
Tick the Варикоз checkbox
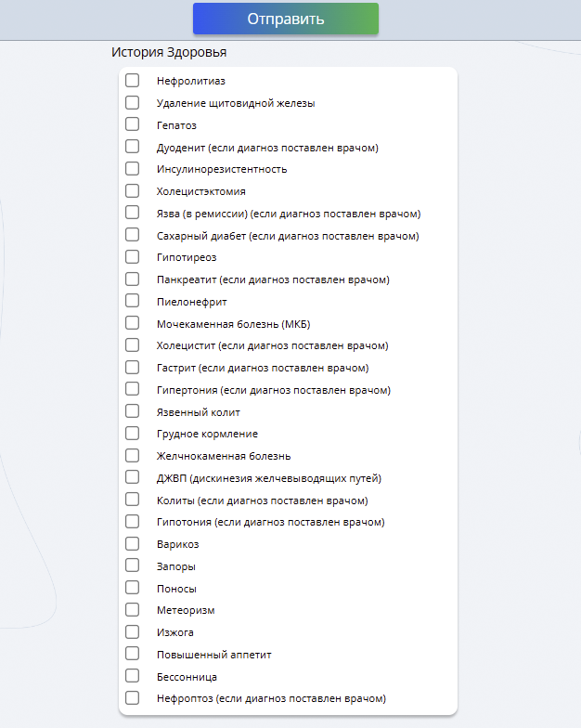point(132,544)
